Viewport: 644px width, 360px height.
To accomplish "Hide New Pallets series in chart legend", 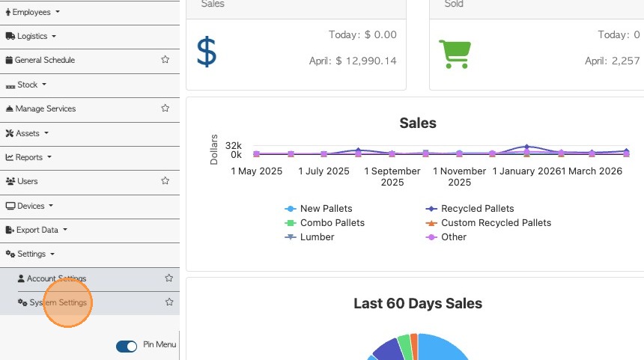I will [318, 209].
